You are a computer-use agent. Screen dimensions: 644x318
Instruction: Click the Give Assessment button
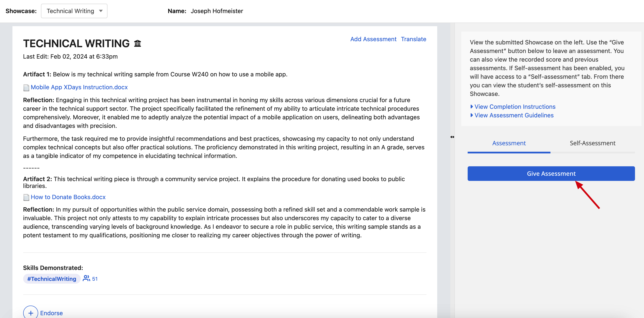pyautogui.click(x=551, y=174)
